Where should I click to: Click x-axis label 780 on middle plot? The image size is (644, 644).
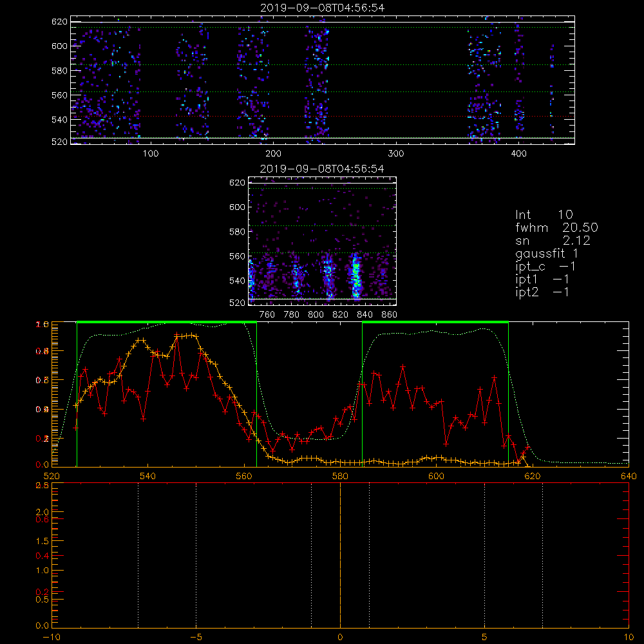tap(292, 315)
